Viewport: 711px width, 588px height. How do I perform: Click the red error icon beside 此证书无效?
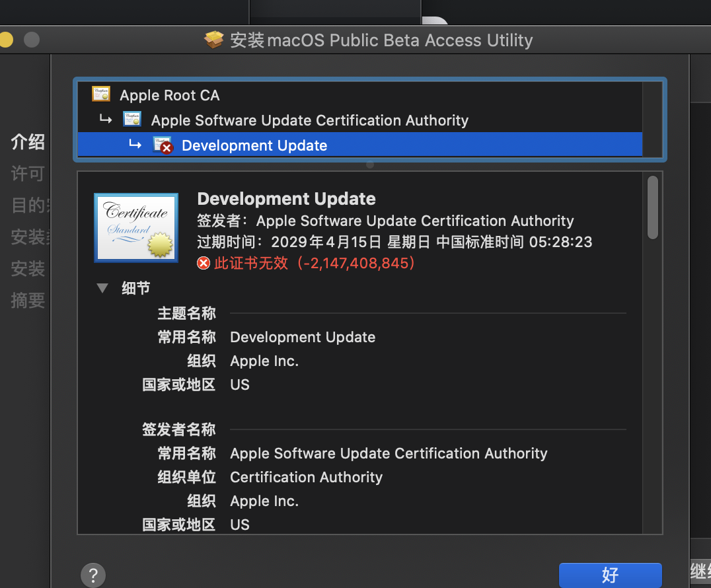coord(204,263)
